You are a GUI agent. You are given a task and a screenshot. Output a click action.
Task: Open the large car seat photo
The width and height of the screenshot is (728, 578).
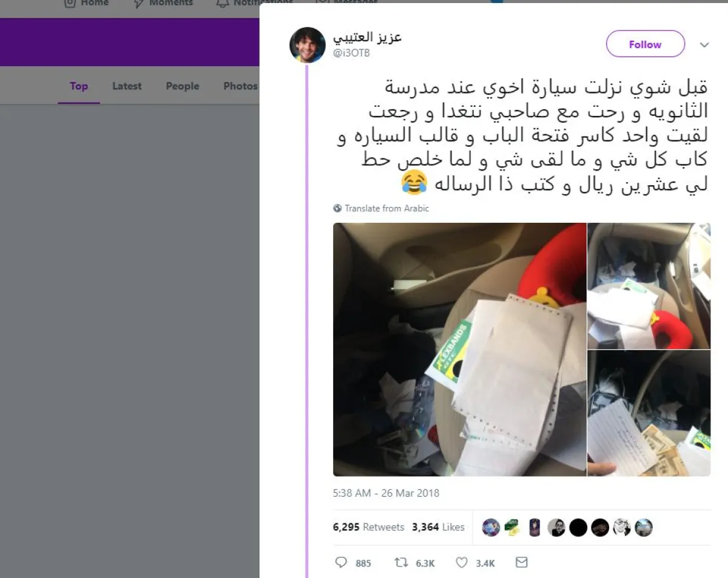pos(459,349)
